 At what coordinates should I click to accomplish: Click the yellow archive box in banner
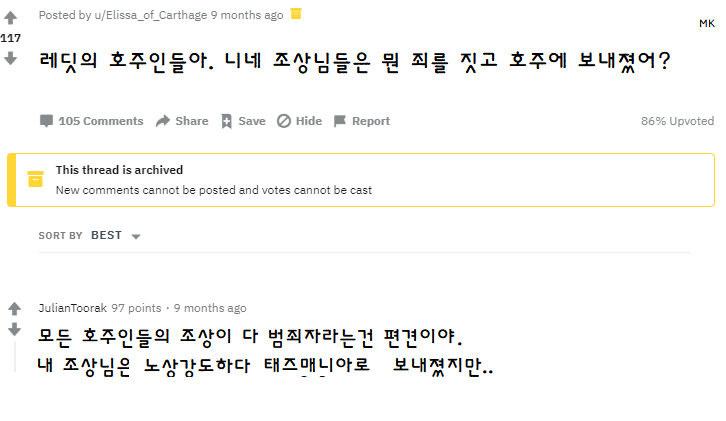(x=35, y=179)
